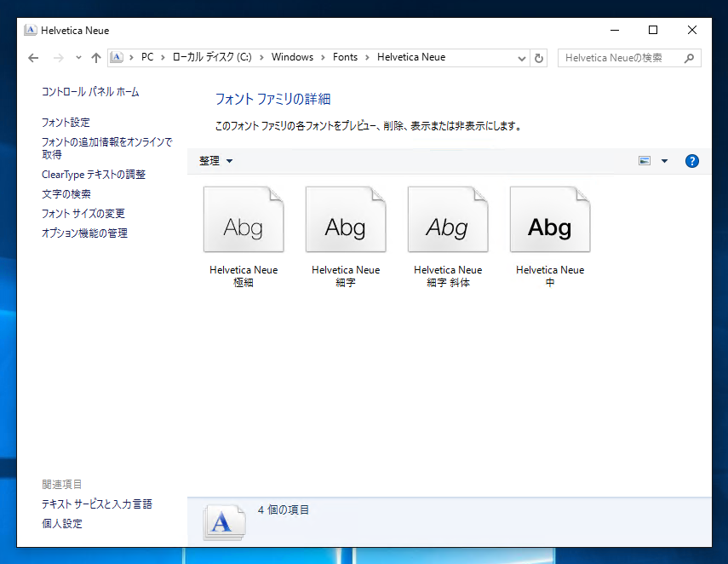
Task: Select Fonts in the breadcrumb path
Action: (x=345, y=57)
